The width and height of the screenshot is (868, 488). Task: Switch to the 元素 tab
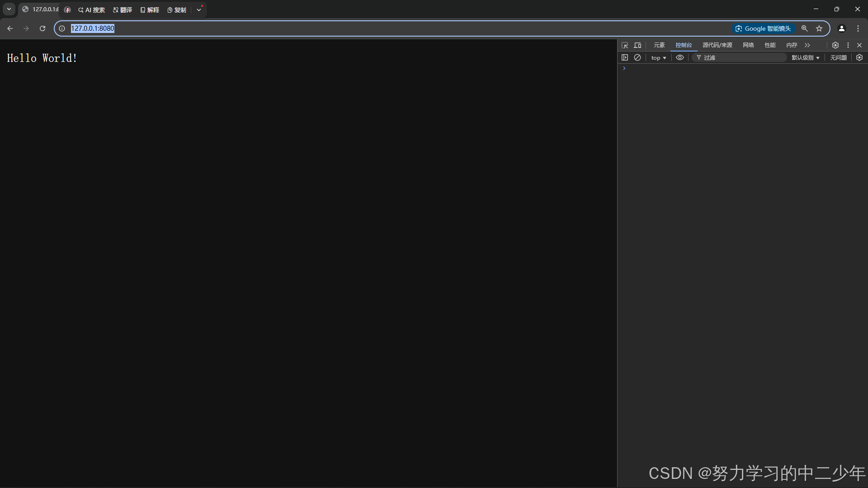659,45
